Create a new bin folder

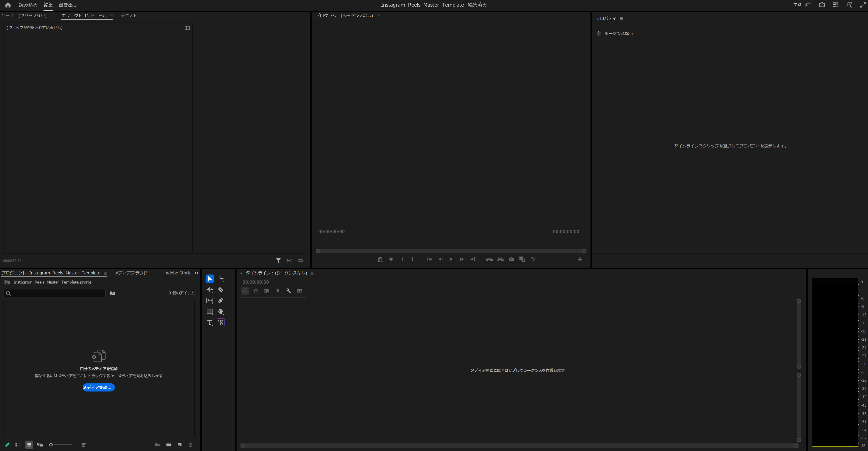(x=168, y=445)
